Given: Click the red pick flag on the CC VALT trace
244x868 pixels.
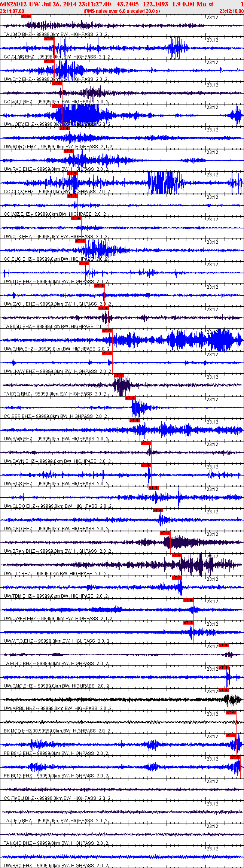Looking at the screenshot, I should point(57,84).
